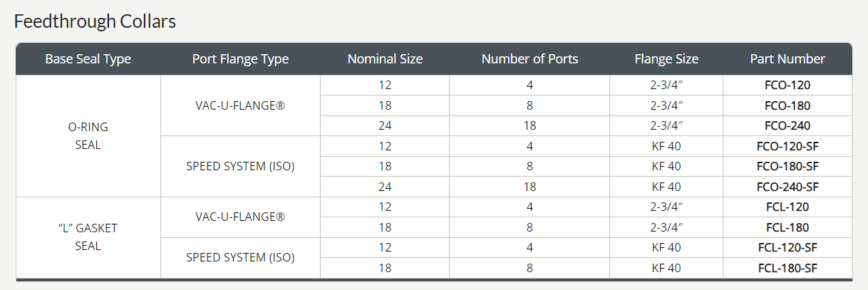Image resolution: width=868 pixels, height=290 pixels.
Task: Open part number FCO-240-SF
Action: pyautogui.click(x=787, y=187)
